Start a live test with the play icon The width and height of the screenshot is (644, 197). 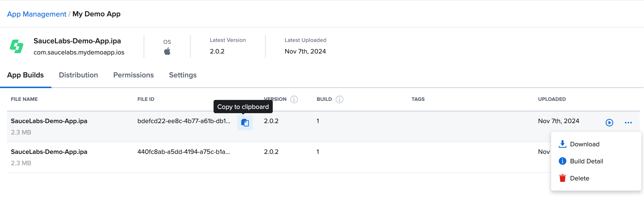tap(609, 122)
